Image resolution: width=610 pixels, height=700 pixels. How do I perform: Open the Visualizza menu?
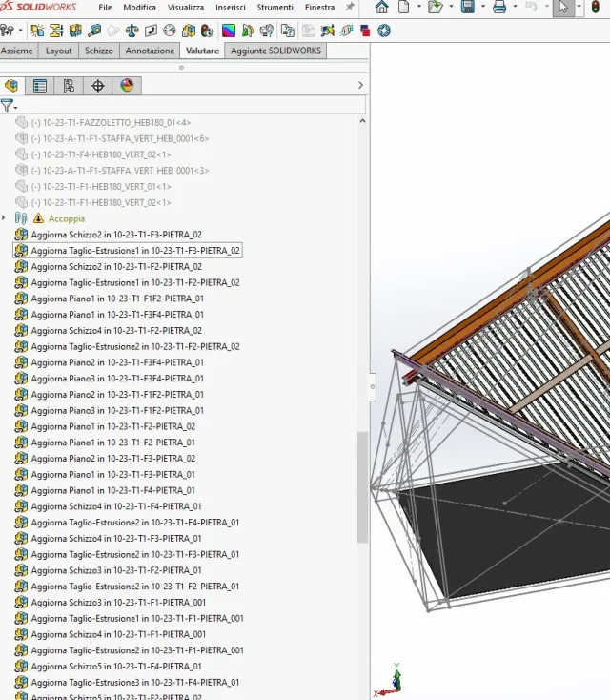click(x=186, y=7)
